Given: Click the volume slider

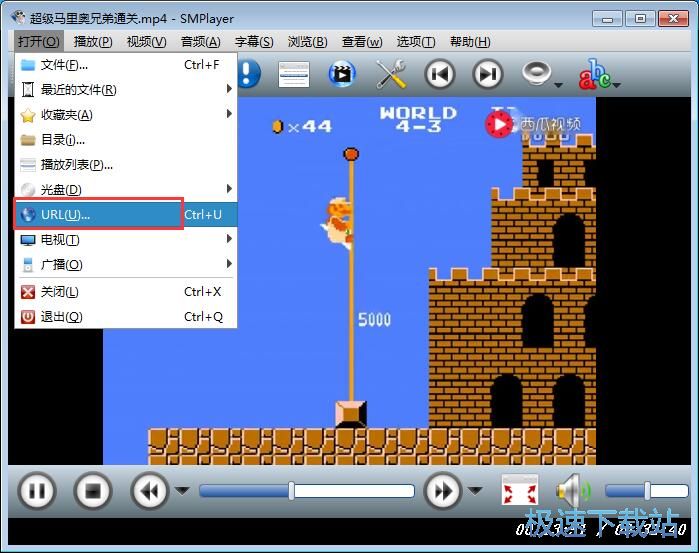Looking at the screenshot, I should [647, 491].
